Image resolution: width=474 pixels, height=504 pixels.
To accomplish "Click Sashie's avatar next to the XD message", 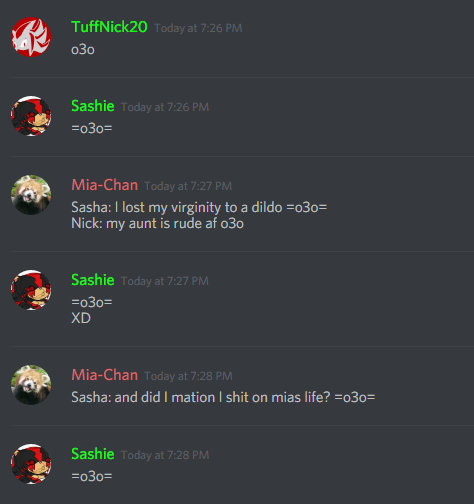I will click(x=31, y=290).
